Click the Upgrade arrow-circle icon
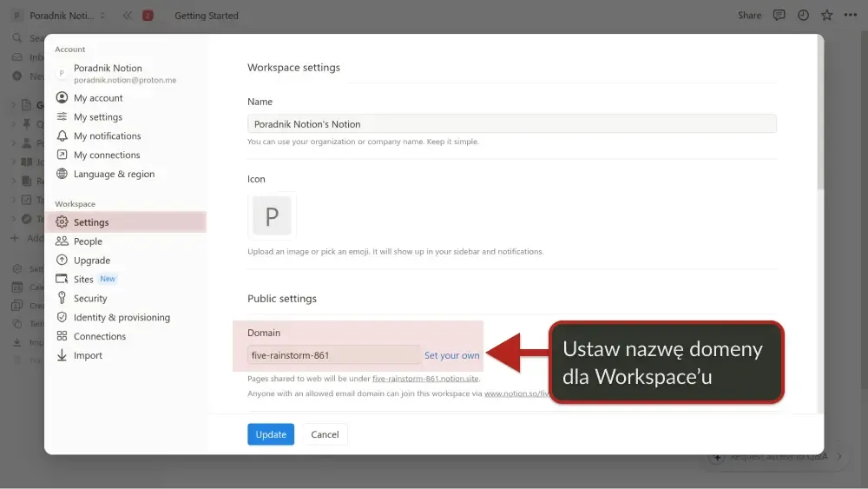Screen dimensions: 868x489 coord(62,260)
